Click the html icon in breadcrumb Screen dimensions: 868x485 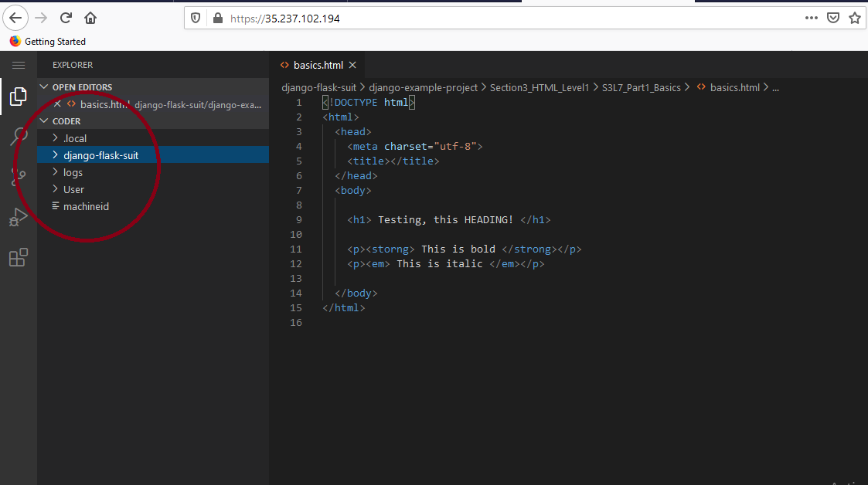[x=701, y=87]
